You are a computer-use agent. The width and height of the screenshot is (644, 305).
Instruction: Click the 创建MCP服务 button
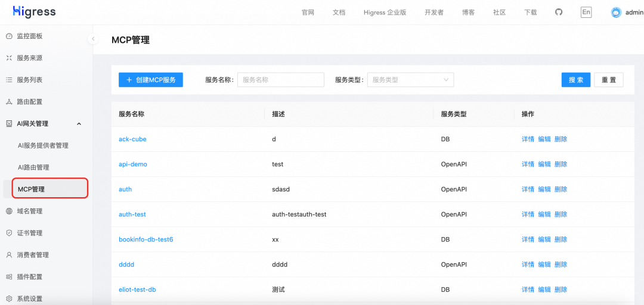click(151, 80)
